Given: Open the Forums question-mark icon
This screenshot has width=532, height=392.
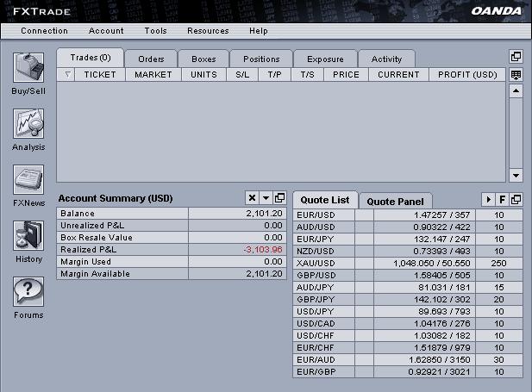Looking at the screenshot, I should coord(28,291).
